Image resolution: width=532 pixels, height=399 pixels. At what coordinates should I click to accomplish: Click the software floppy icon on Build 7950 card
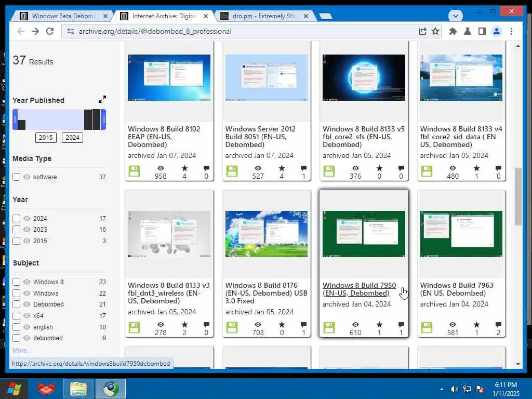329,328
